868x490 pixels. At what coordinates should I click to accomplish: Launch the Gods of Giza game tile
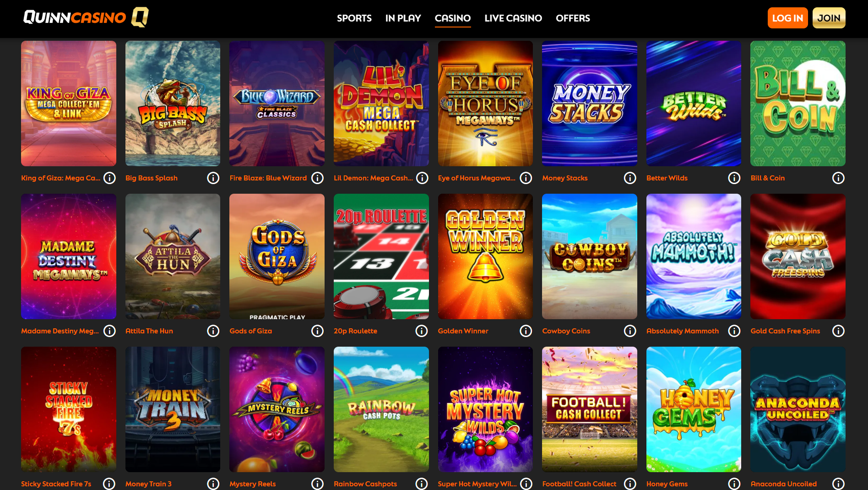click(x=277, y=256)
